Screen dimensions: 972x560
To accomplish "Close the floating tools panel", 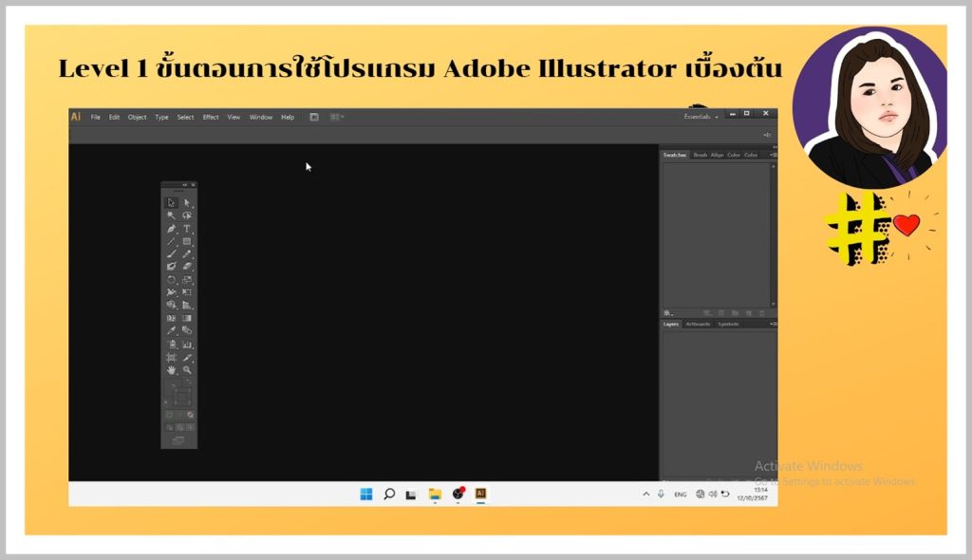I will pos(193,185).
